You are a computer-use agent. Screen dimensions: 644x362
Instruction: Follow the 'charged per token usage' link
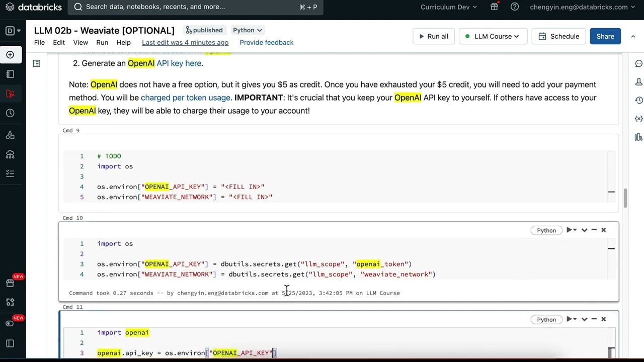[186, 98]
